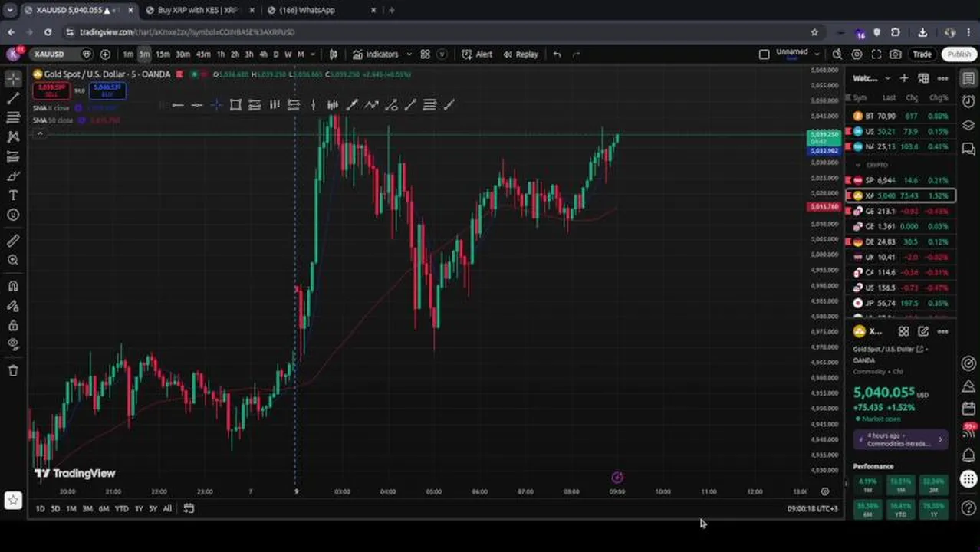
Task: Open the Alerts clock panel icon
Action: click(x=968, y=102)
